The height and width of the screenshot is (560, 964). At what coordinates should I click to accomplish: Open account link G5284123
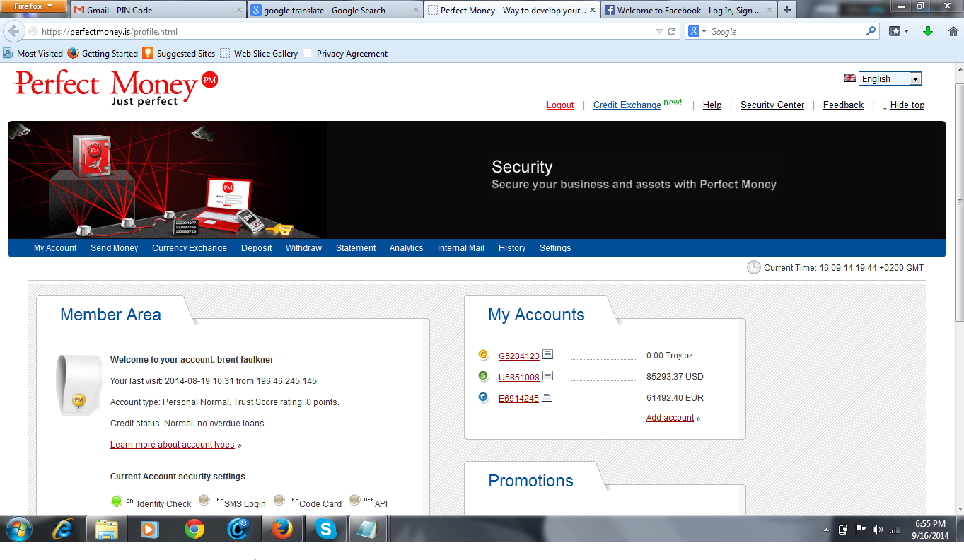click(x=519, y=356)
